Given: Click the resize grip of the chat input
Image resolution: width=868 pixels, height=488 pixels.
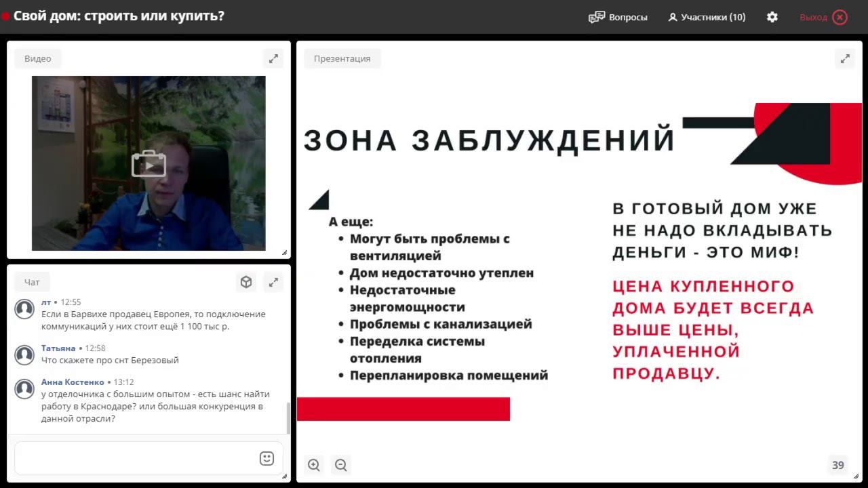Looking at the screenshot, I should point(284,476).
